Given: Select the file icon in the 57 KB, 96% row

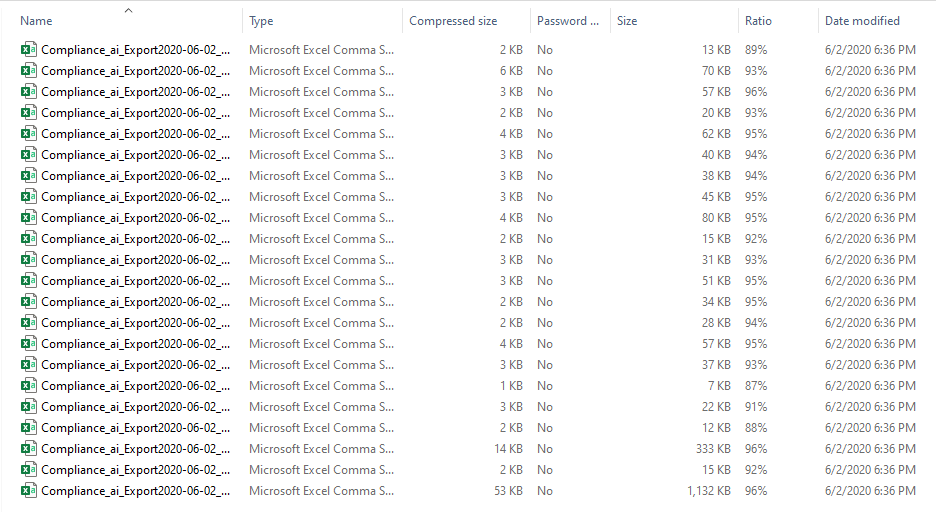Looking at the screenshot, I should point(28,92).
